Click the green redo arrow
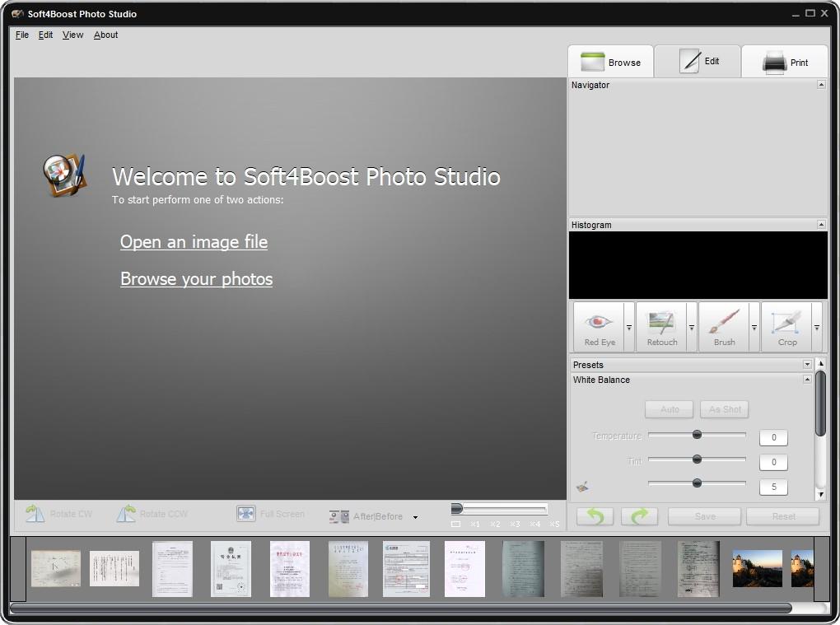840x625 pixels. 640,516
